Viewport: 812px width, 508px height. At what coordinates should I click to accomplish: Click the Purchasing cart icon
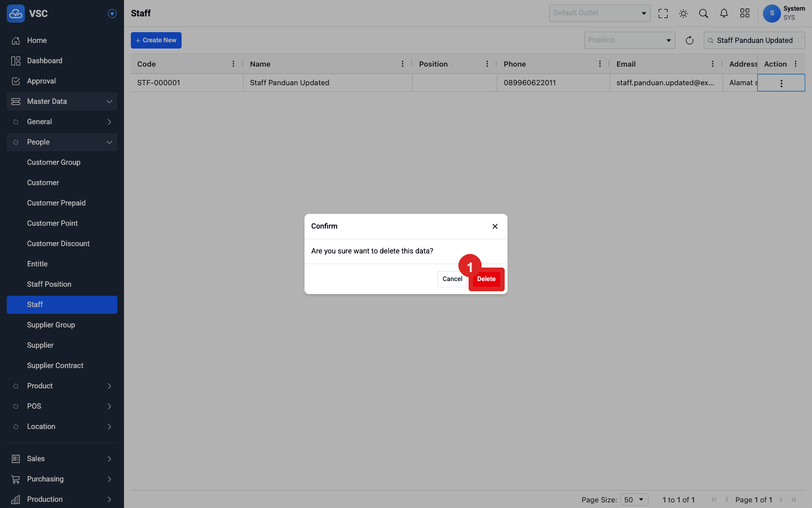(16, 479)
